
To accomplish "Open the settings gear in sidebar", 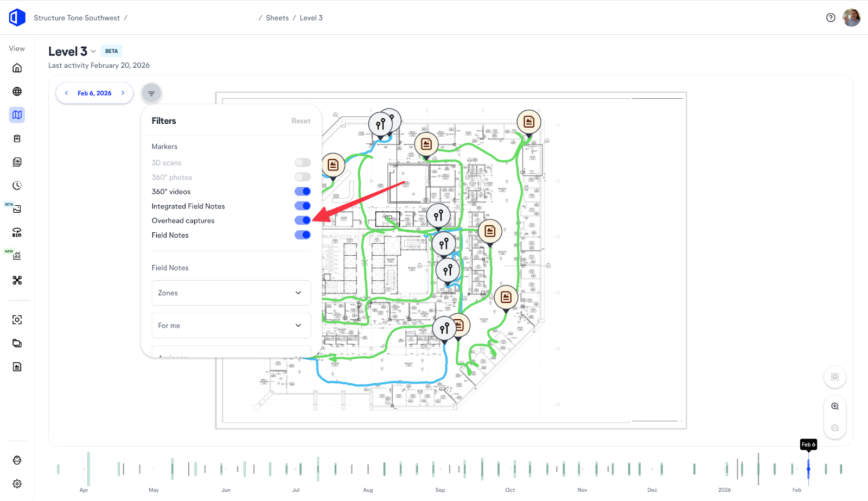I will [x=17, y=484].
